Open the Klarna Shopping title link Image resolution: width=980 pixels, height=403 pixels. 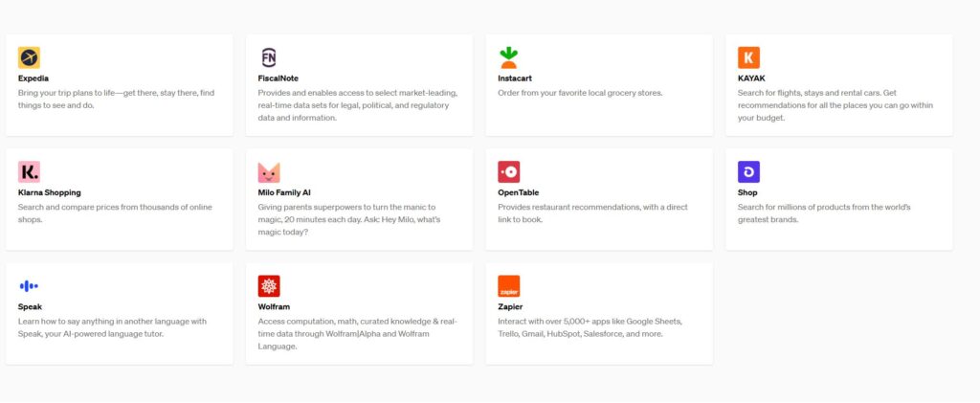click(49, 192)
